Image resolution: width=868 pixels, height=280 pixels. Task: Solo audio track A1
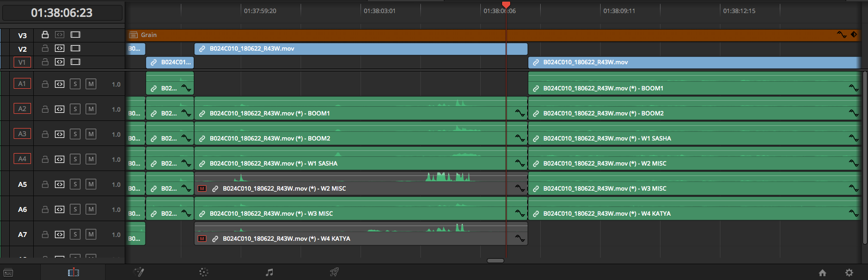(76, 84)
